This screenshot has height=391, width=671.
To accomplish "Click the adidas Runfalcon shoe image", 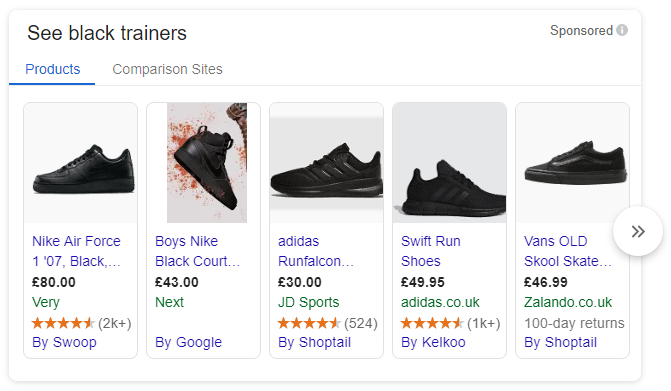I will 327,163.
